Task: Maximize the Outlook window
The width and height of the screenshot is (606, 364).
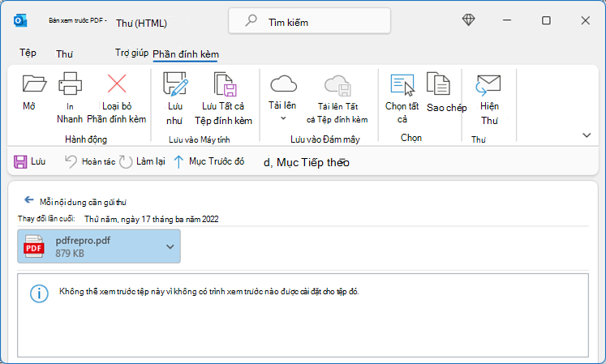Action: click(546, 20)
